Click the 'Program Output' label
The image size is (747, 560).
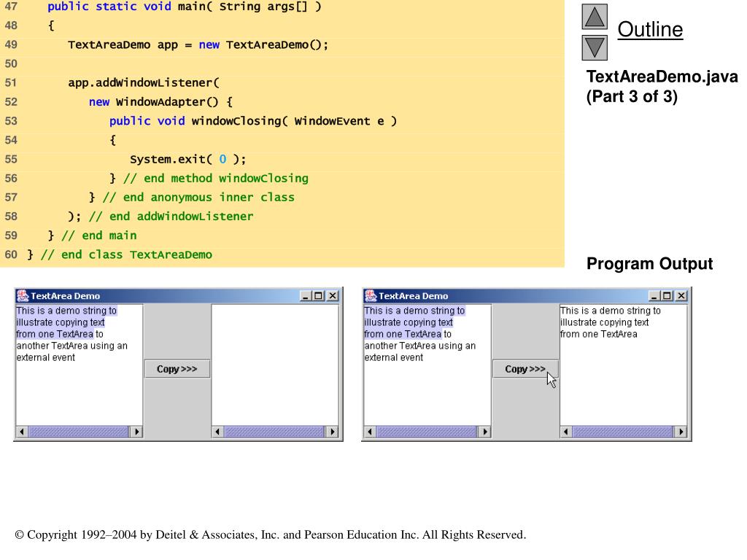coord(649,264)
